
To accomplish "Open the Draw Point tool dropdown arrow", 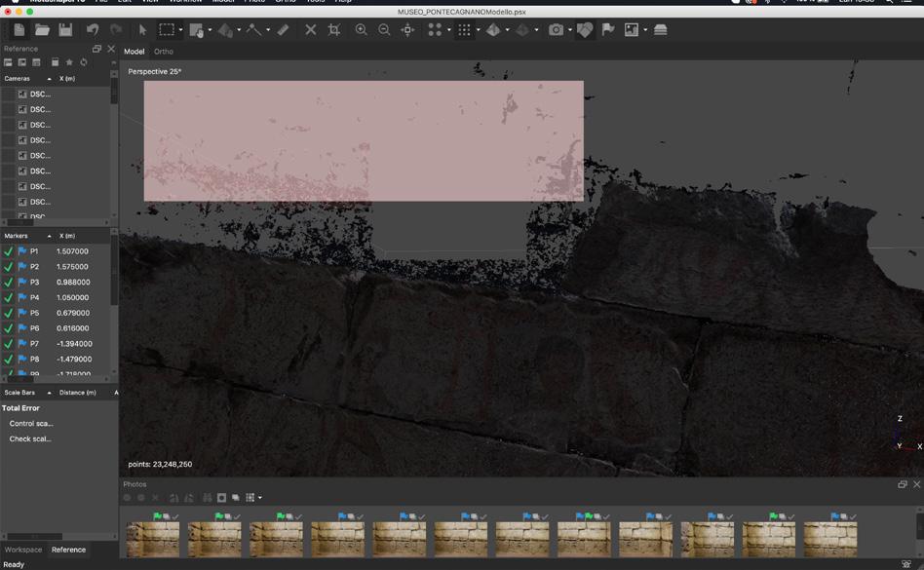I will pos(268,30).
